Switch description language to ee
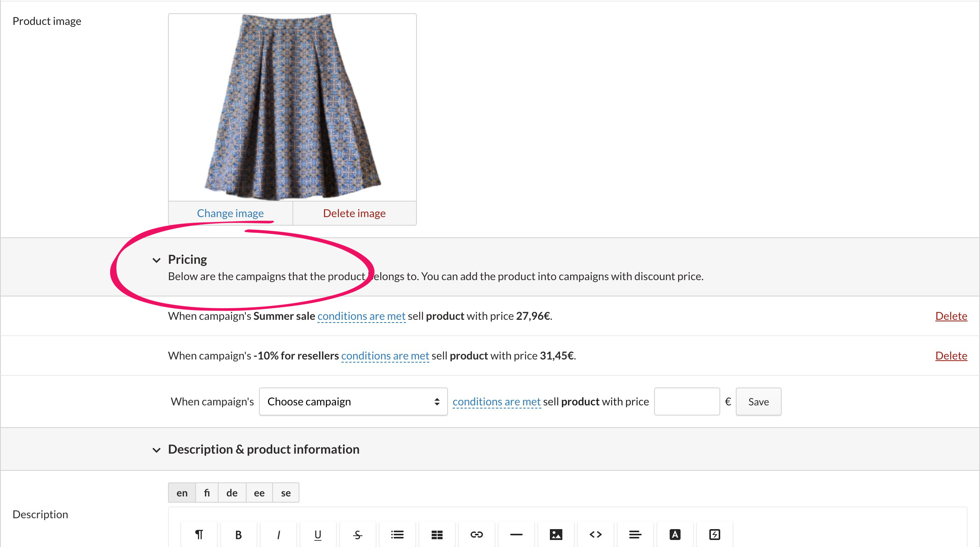 click(x=259, y=493)
